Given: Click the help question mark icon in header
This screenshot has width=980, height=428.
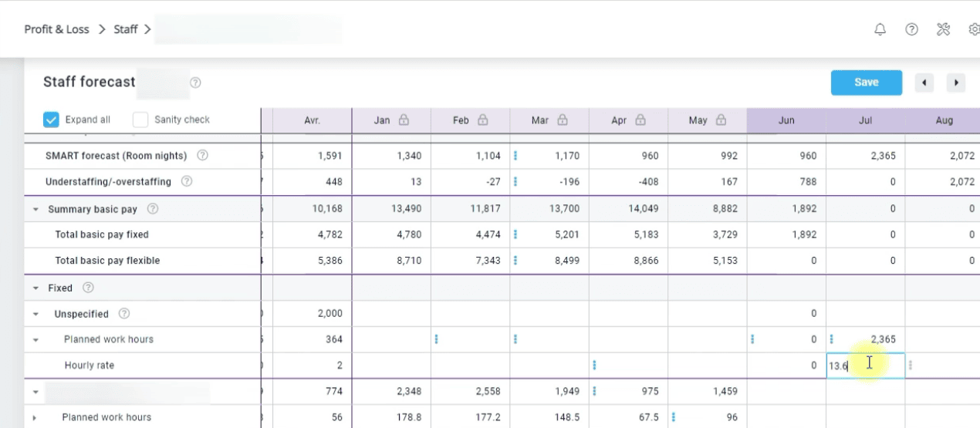Looking at the screenshot, I should [x=911, y=30].
